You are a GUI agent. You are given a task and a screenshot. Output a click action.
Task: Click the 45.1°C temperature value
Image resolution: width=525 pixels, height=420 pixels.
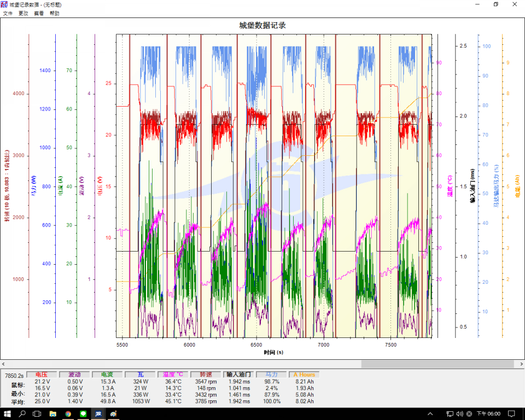pyautogui.click(x=173, y=401)
